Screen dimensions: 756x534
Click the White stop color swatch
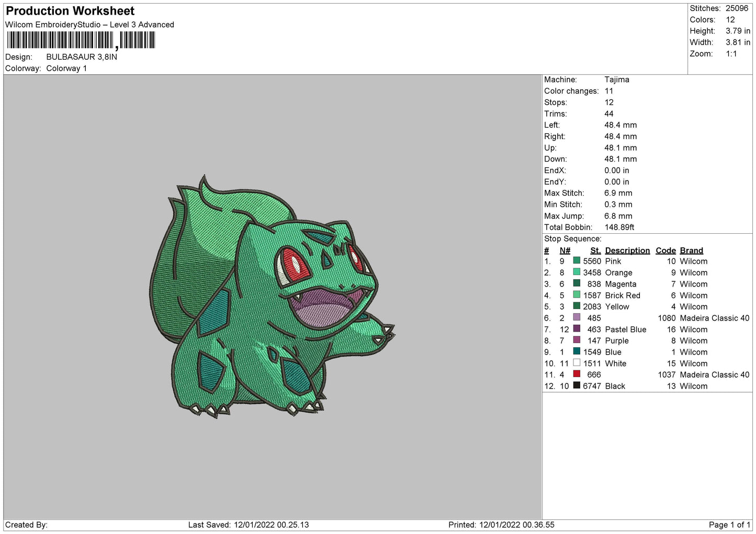coord(577,362)
